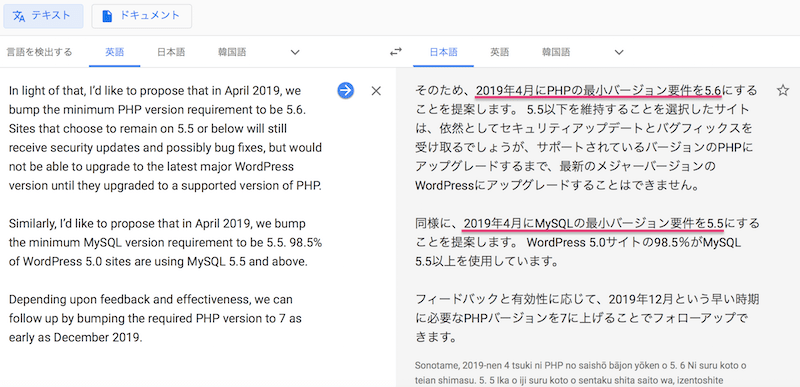
Task: Click into the English source text area
Action: coord(166,214)
